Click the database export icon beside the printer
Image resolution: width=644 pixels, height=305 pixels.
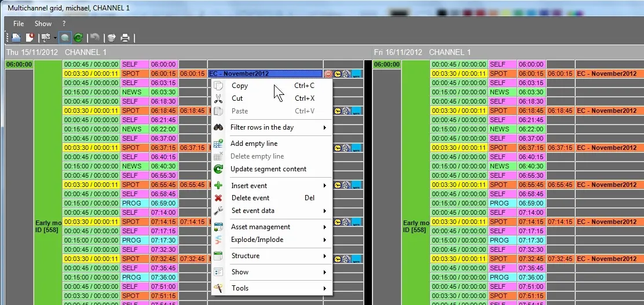112,38
